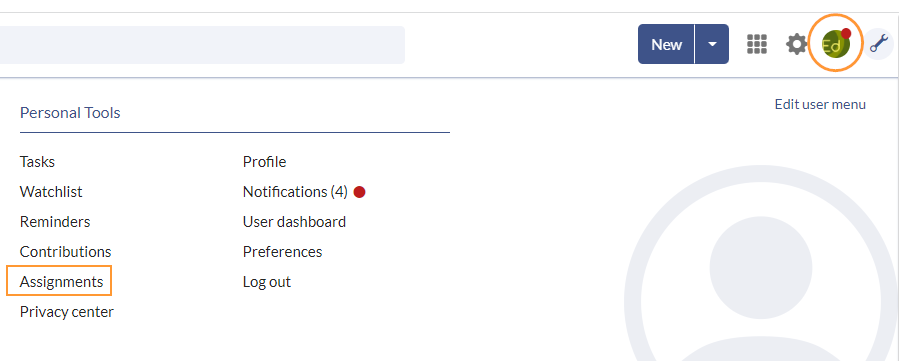Open the wrench tools icon

pos(879,44)
